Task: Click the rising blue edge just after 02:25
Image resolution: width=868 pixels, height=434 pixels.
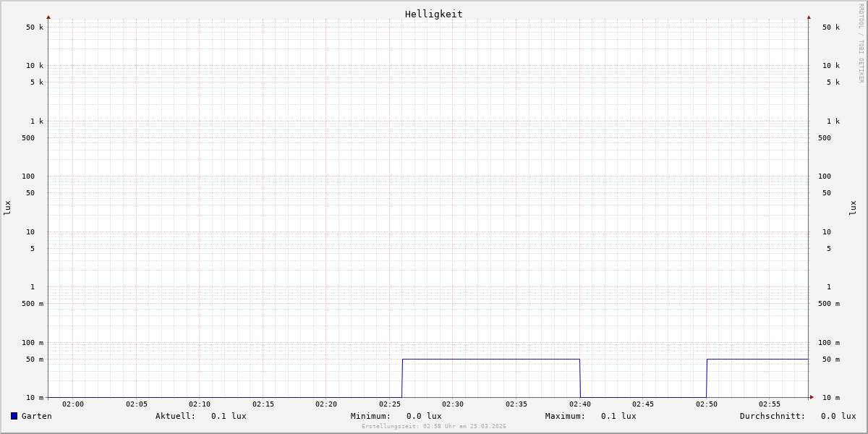Action: click(x=402, y=378)
